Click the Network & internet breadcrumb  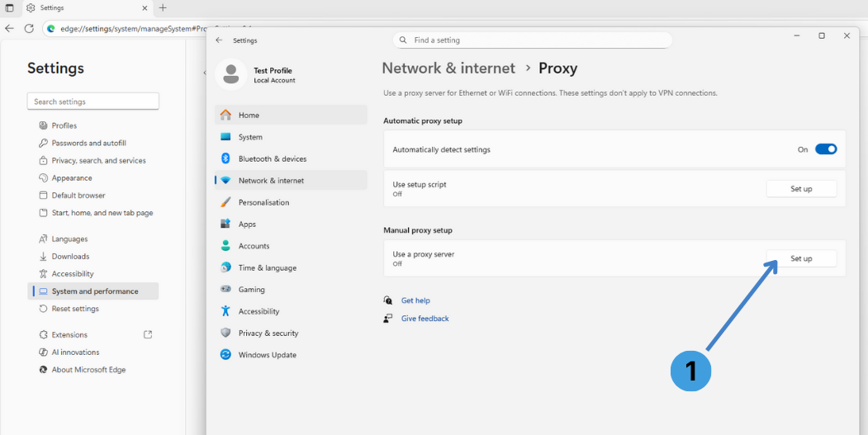448,68
